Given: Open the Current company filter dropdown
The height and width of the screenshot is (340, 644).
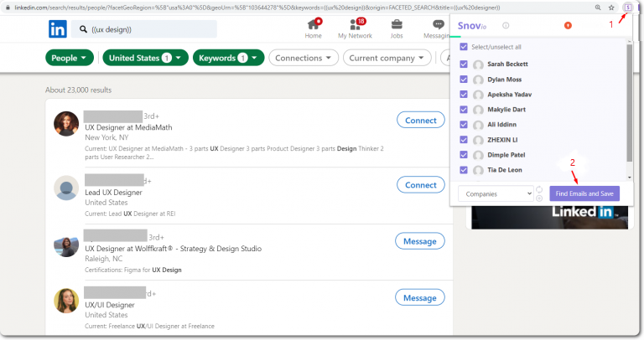Looking at the screenshot, I should 387,58.
